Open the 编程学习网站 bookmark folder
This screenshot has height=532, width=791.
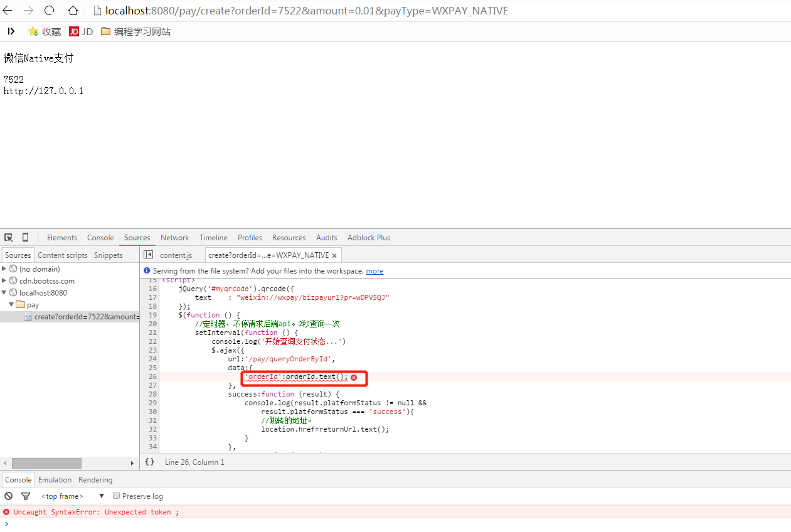pos(135,31)
